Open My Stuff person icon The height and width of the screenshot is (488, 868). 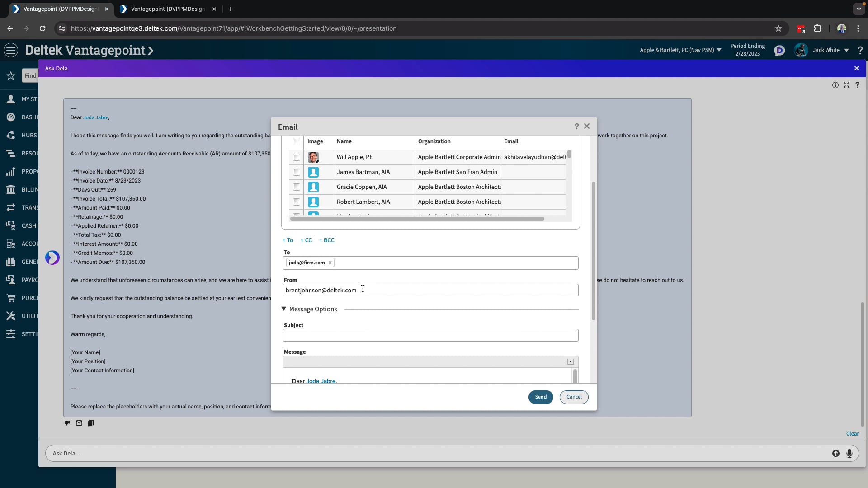(x=11, y=99)
